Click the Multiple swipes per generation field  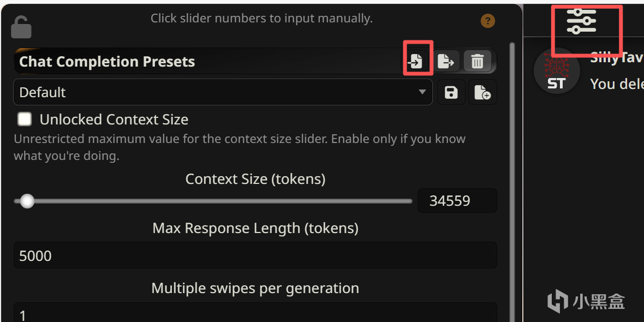coord(255,313)
